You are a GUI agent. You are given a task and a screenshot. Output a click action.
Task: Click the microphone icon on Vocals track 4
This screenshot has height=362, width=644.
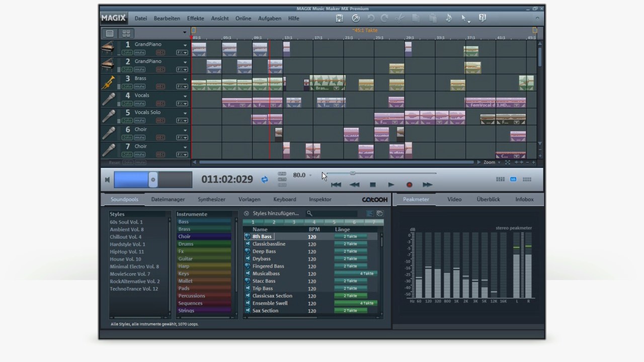coord(108,99)
